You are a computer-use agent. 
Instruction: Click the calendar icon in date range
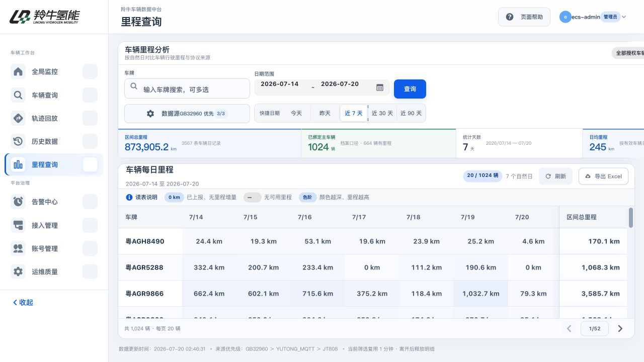(x=380, y=87)
